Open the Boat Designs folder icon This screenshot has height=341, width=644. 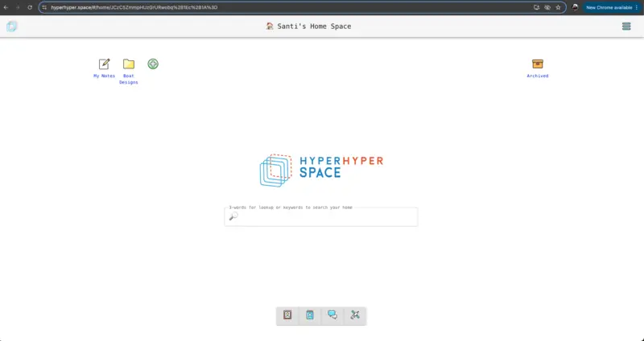[x=129, y=64]
